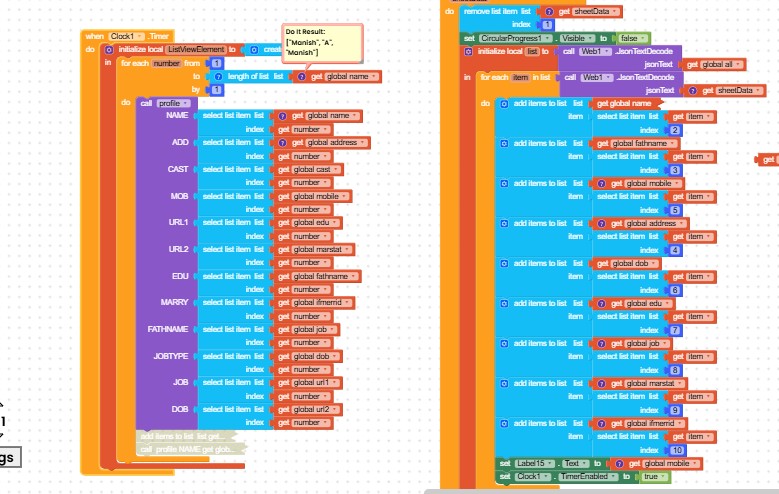Open the Visible property dropdown of CircularProgress1

pyautogui.click(x=578, y=38)
